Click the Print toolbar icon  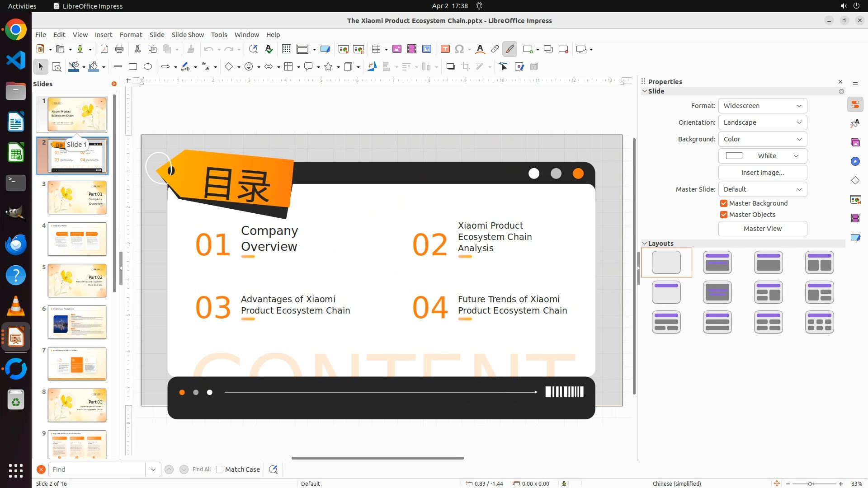(119, 49)
